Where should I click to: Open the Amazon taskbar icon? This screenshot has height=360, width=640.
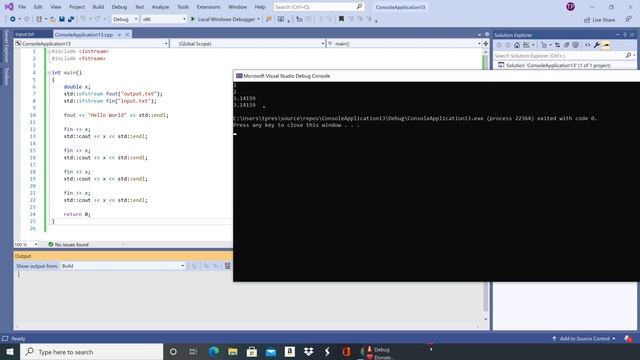pyautogui.click(x=290, y=351)
